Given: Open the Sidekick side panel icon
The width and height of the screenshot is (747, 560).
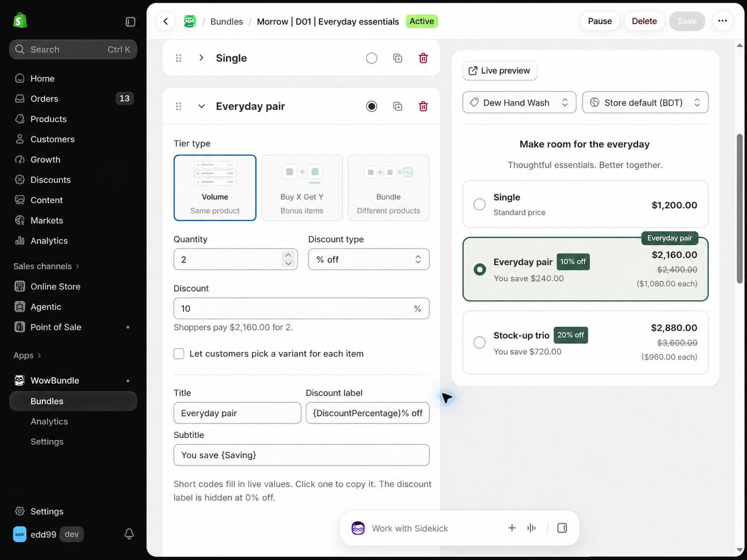Looking at the screenshot, I should tap(562, 528).
